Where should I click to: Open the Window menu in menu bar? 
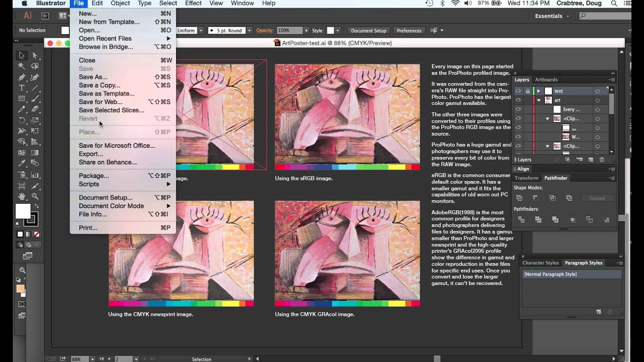click(242, 3)
